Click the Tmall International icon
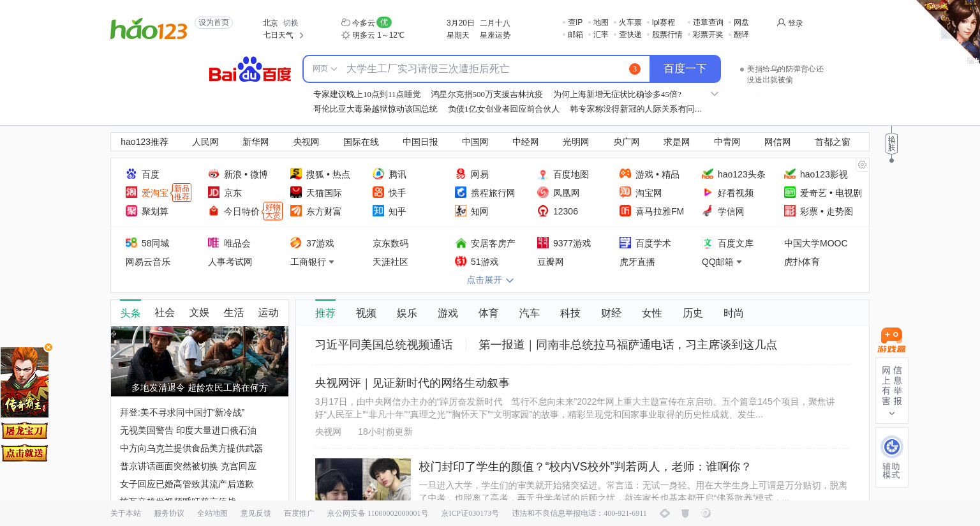 (x=296, y=192)
